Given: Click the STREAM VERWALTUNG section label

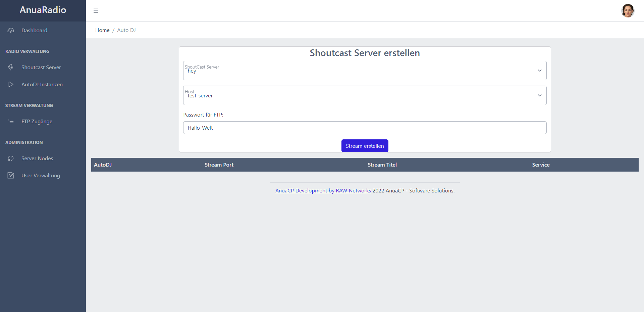Looking at the screenshot, I should 29,105.
